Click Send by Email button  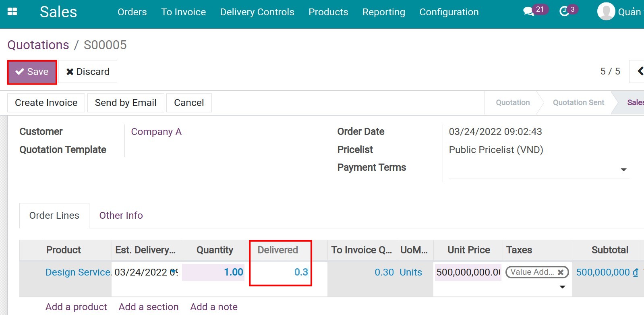pos(126,103)
